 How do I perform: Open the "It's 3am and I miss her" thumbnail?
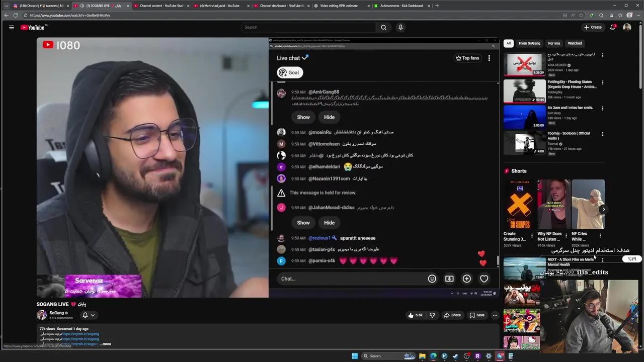coord(524,116)
